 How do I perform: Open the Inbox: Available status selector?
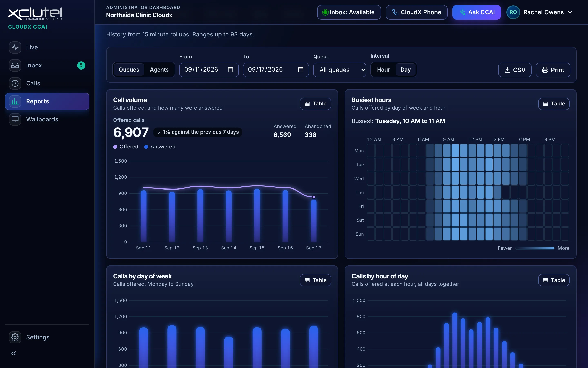[x=349, y=12]
